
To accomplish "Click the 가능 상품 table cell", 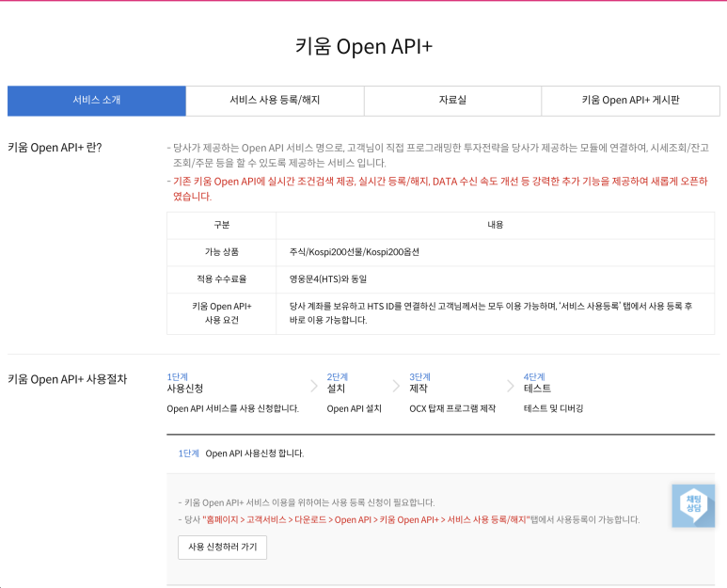I will tap(222, 252).
